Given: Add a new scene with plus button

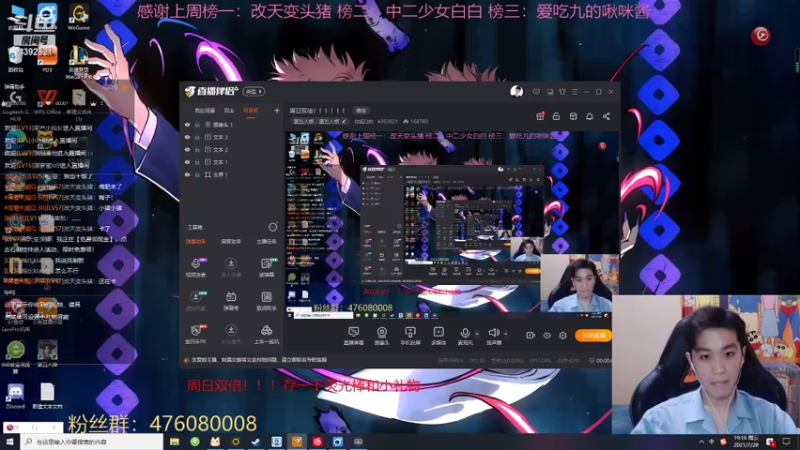Looking at the screenshot, I should point(277,111).
